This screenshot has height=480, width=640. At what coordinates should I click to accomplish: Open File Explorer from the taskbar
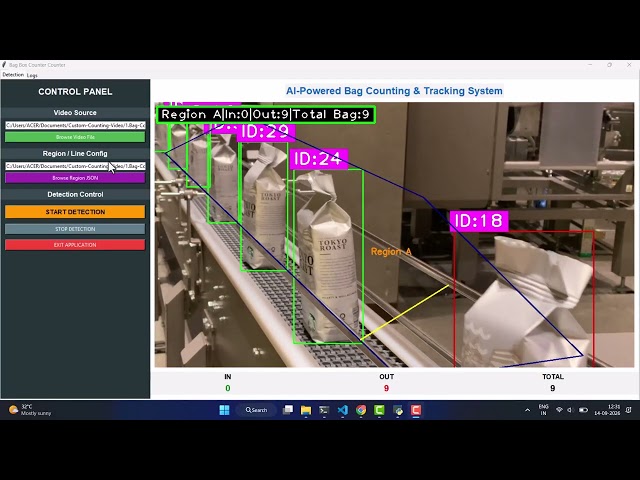click(x=306, y=410)
